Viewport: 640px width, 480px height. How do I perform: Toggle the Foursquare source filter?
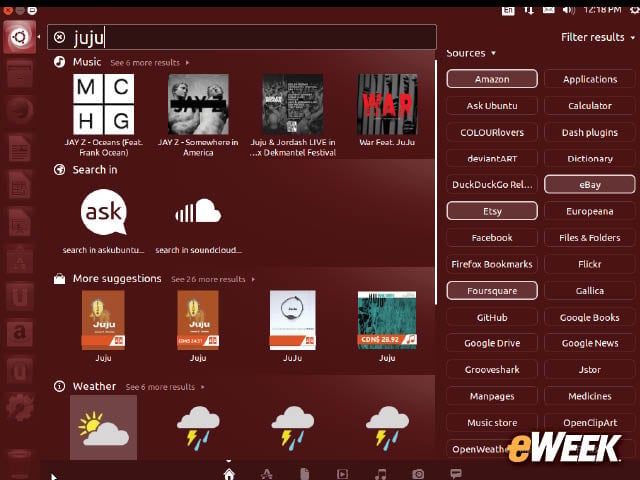point(492,291)
